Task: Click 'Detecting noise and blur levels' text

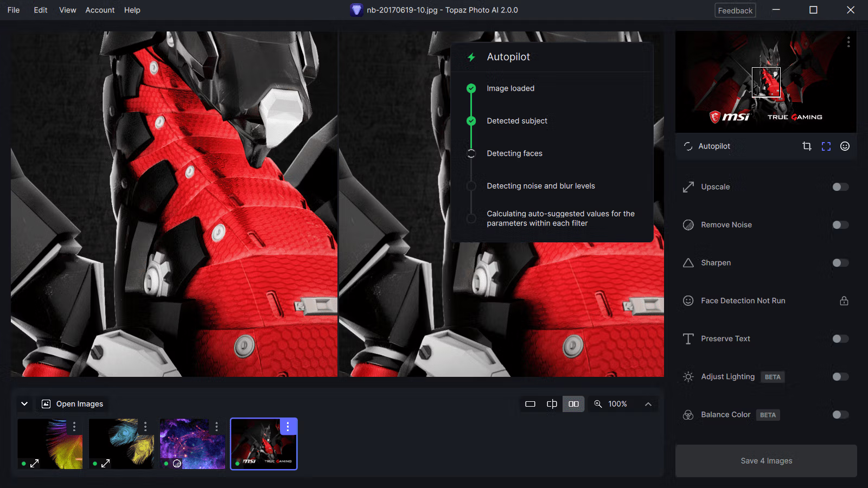Action: [x=541, y=186]
